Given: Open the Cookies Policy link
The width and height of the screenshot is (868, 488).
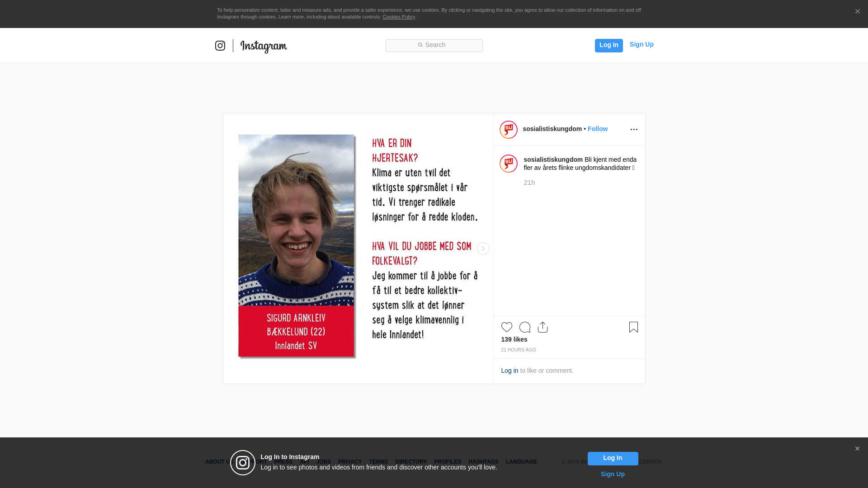Looking at the screenshot, I should coord(399,17).
